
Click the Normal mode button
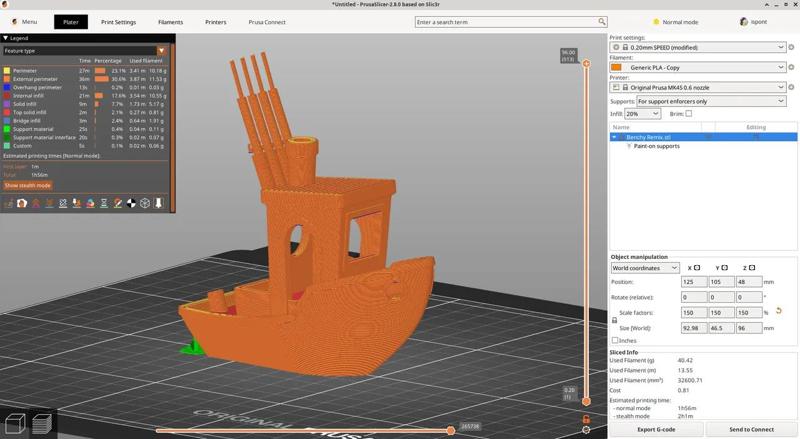[x=676, y=22]
